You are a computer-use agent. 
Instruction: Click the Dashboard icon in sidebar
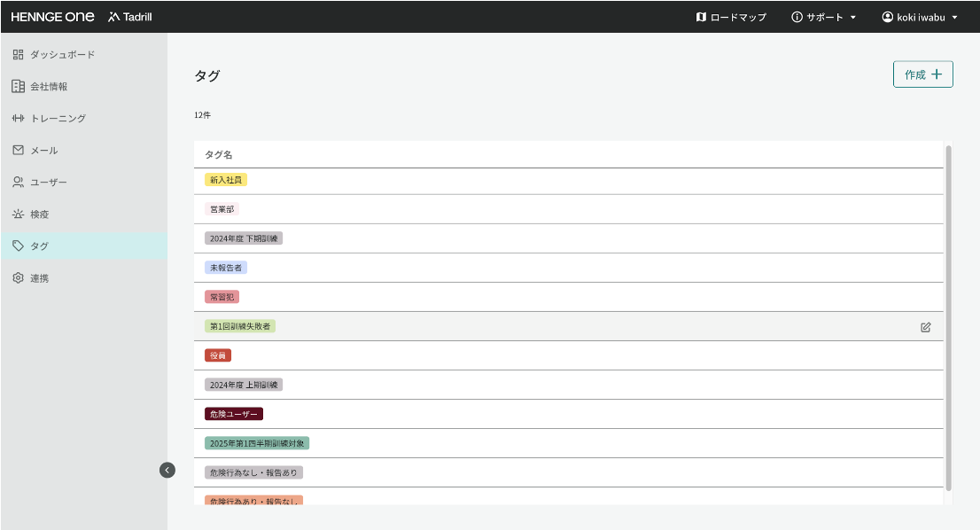(x=18, y=55)
